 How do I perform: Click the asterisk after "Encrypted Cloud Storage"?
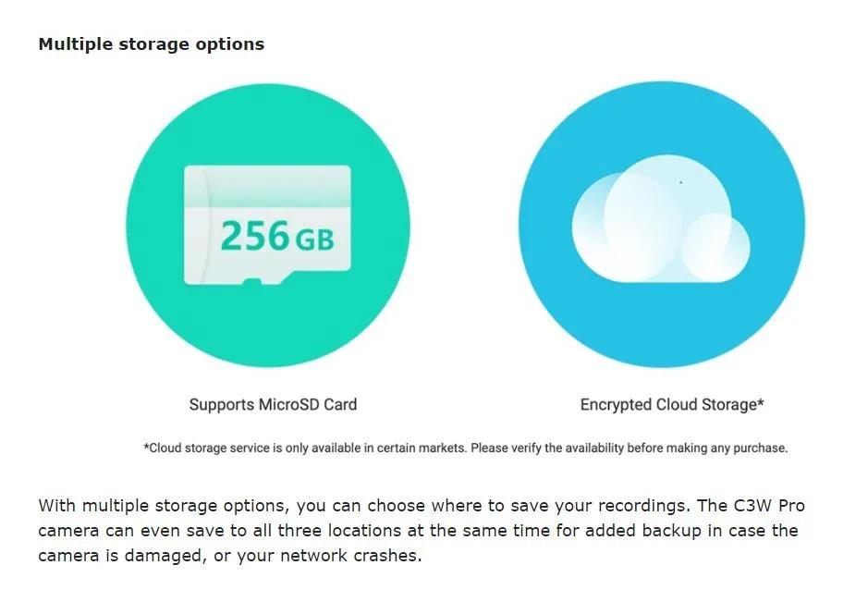(x=760, y=402)
